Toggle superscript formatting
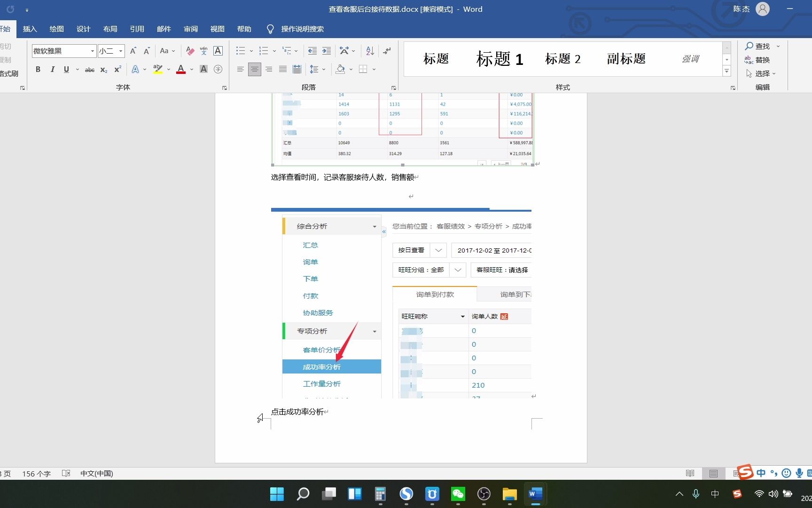 coord(118,69)
